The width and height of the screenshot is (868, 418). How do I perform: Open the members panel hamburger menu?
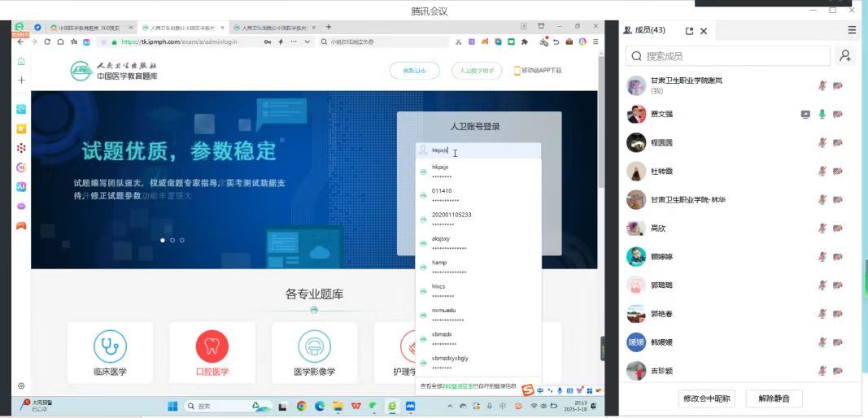point(852,30)
